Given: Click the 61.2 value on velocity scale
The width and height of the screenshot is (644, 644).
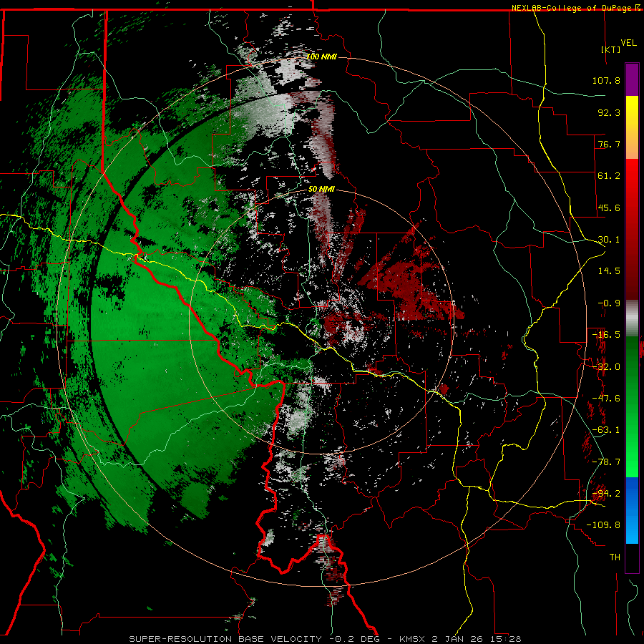Looking at the screenshot, I should point(609,176).
